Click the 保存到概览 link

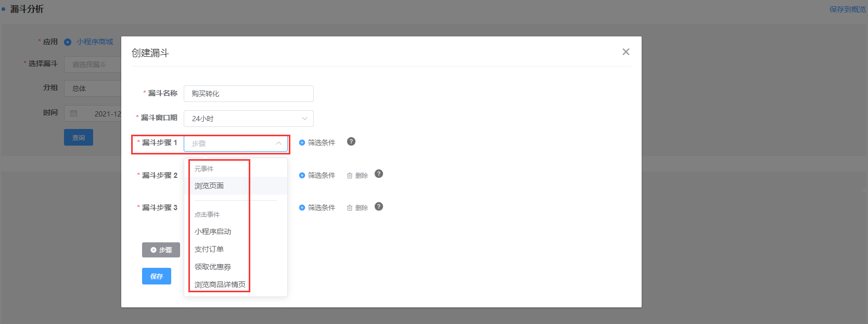tap(848, 9)
